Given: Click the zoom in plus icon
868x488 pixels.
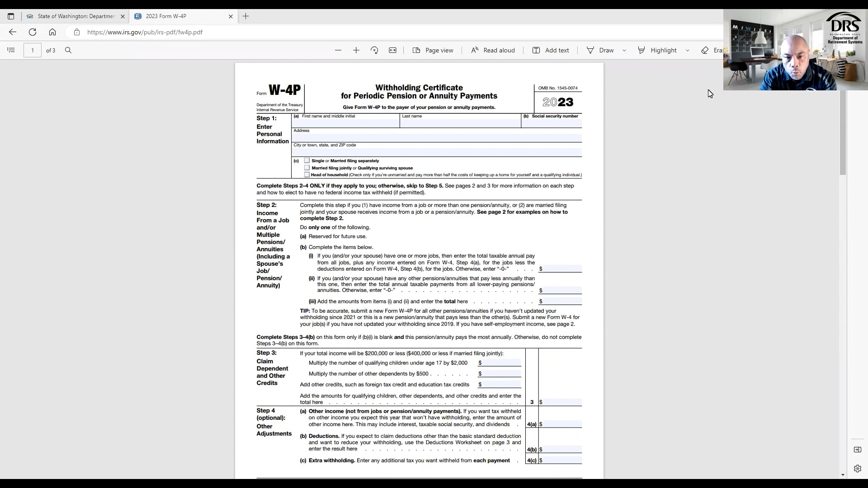Looking at the screenshot, I should tap(356, 50).
